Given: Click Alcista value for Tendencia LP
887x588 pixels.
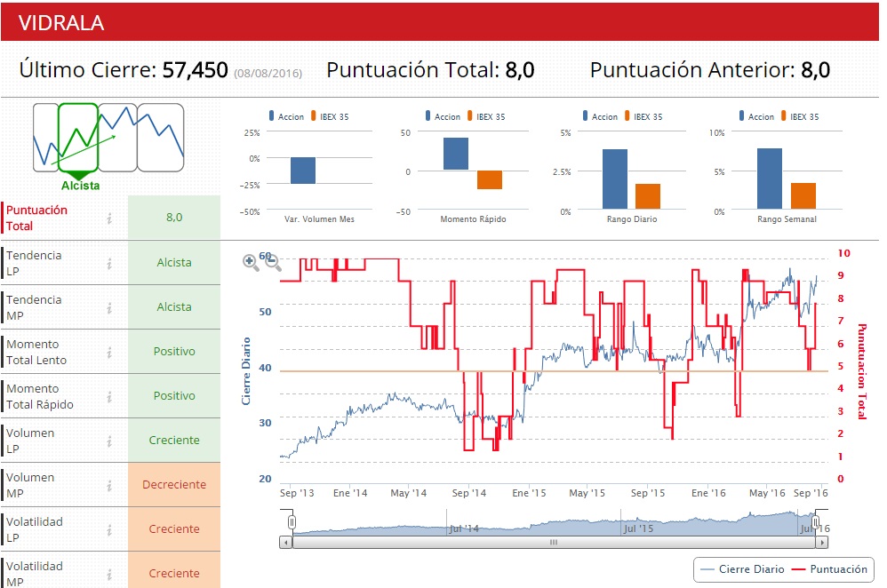Looking at the screenshot, I should (x=174, y=262).
